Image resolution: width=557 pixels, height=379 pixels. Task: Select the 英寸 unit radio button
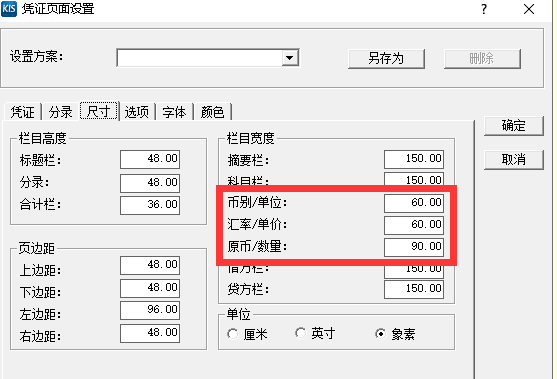point(301,333)
